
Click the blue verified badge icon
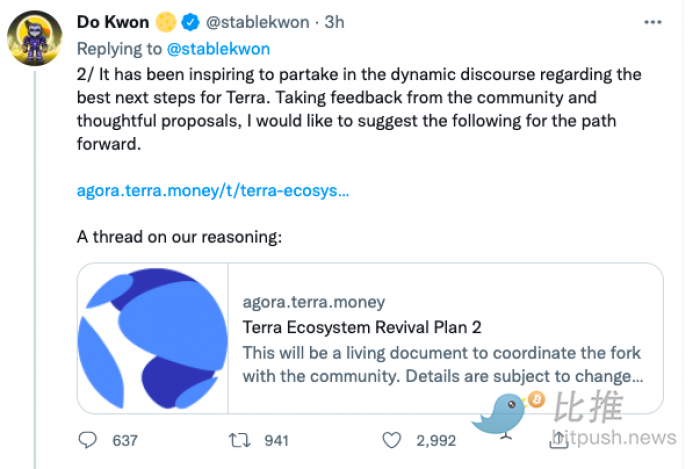click(190, 22)
